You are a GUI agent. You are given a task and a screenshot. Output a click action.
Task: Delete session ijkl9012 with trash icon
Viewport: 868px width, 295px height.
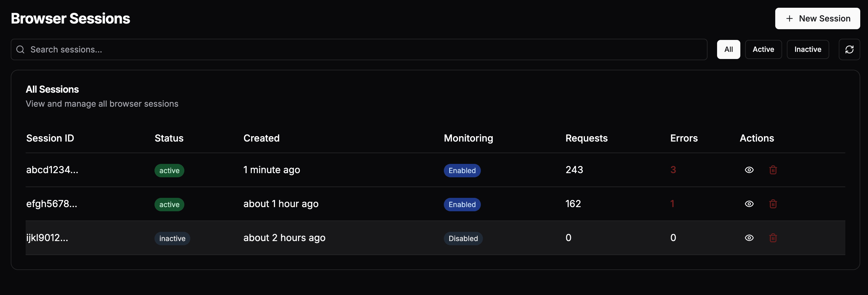[x=773, y=238]
